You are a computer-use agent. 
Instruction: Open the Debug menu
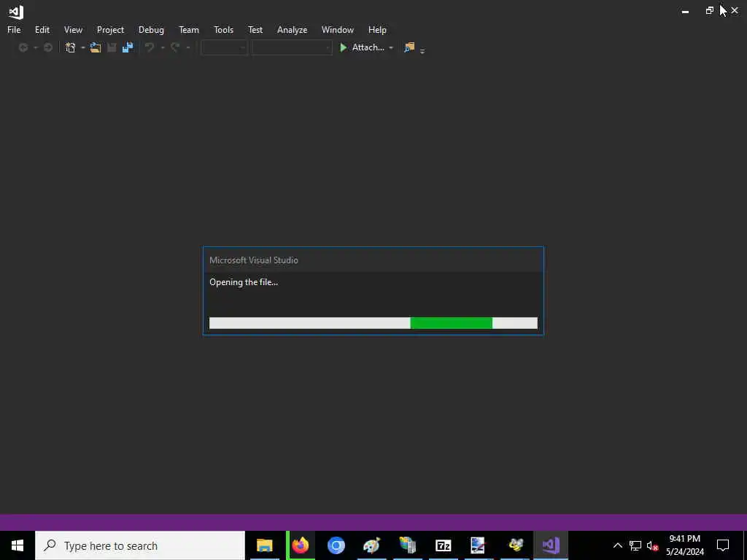click(151, 29)
